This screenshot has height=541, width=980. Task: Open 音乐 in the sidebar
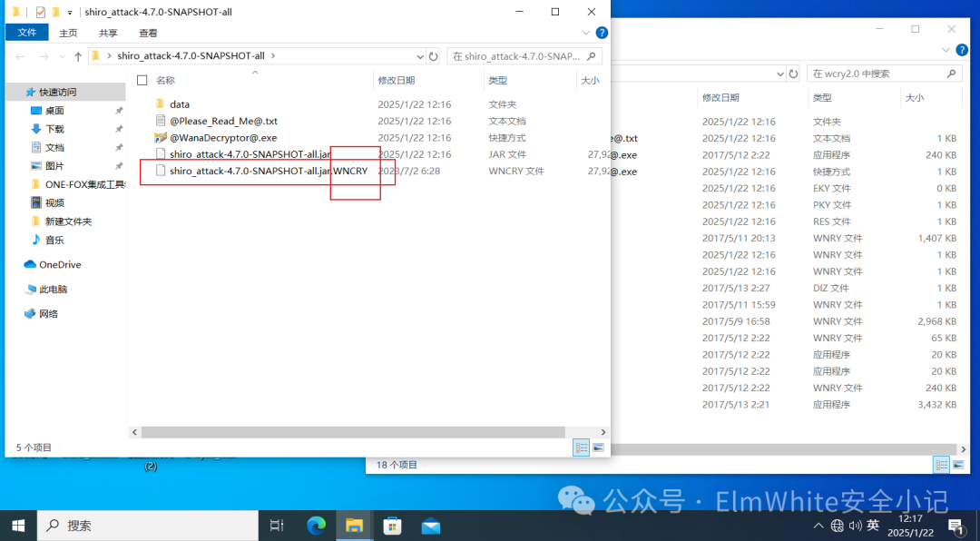click(x=54, y=240)
